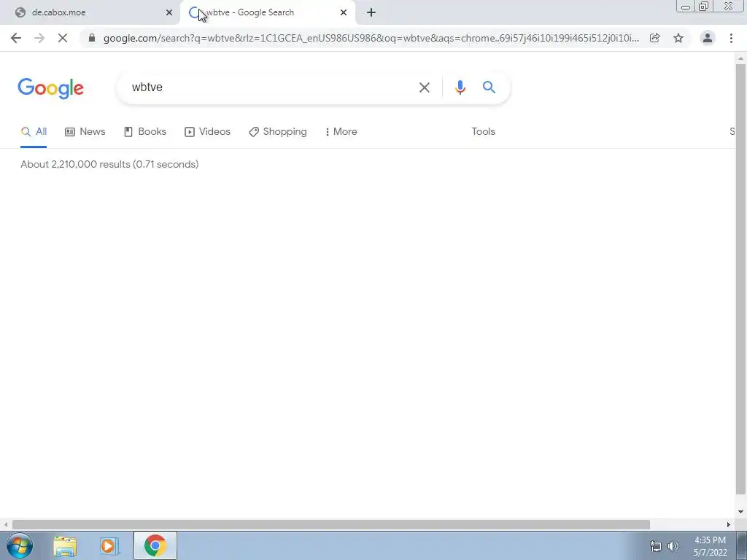Click the Google logo
This screenshot has width=747, height=560.
tap(51, 88)
